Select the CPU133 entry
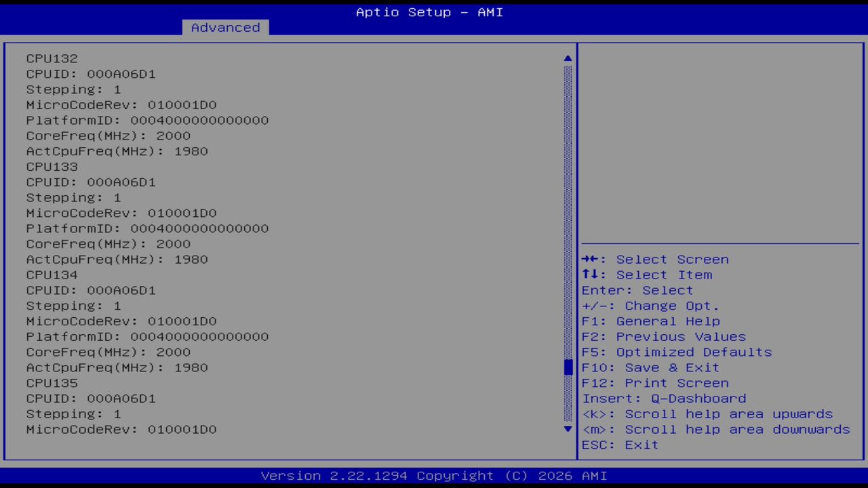This screenshot has width=868, height=488. [52, 166]
